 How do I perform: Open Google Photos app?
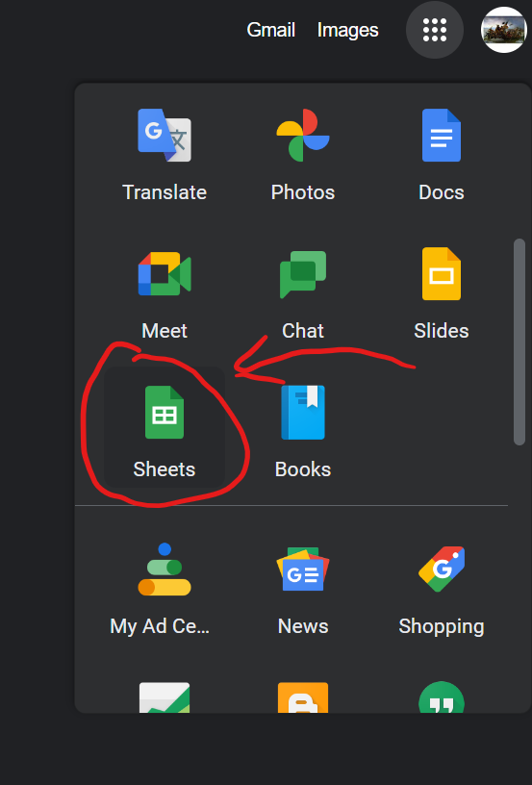point(303,154)
